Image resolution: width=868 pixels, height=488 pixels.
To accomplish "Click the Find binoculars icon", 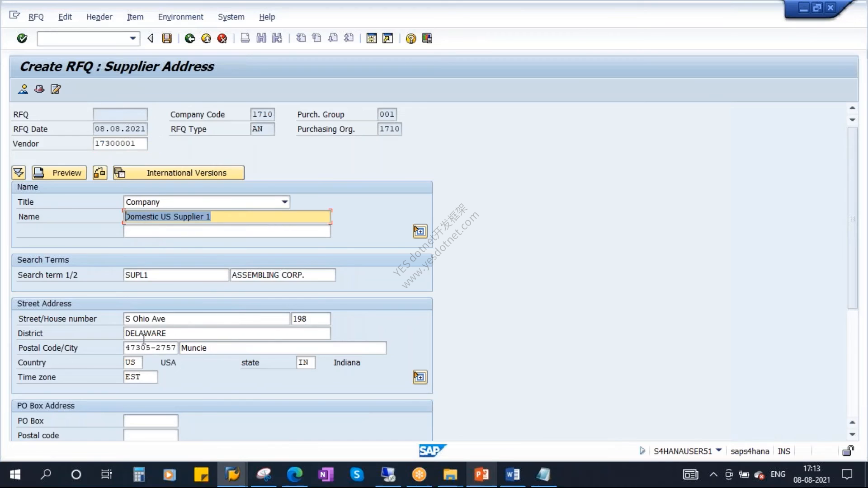I will pyautogui.click(x=261, y=38).
